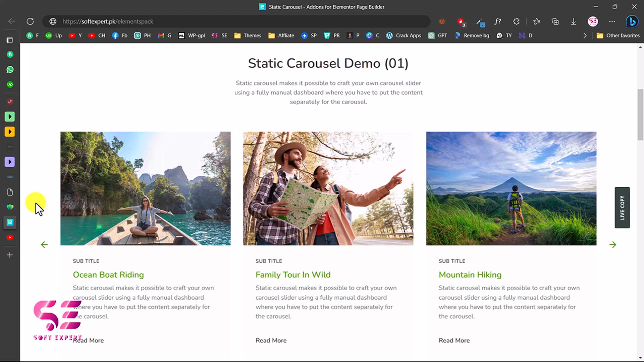Click the Mountain Hiking title
Screen dimensions: 644x362
pyautogui.click(x=470, y=275)
